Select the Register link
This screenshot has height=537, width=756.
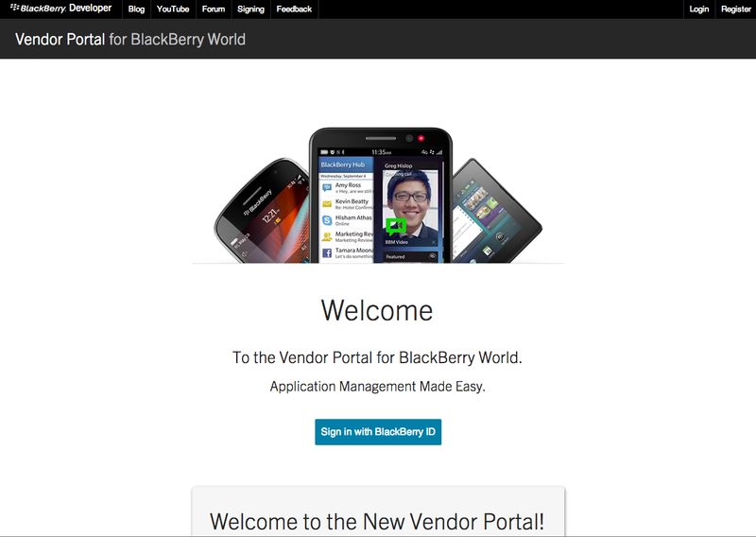(736, 9)
